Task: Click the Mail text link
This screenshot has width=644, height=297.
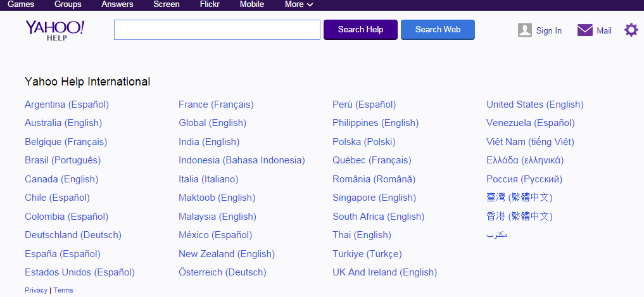Action: (604, 31)
